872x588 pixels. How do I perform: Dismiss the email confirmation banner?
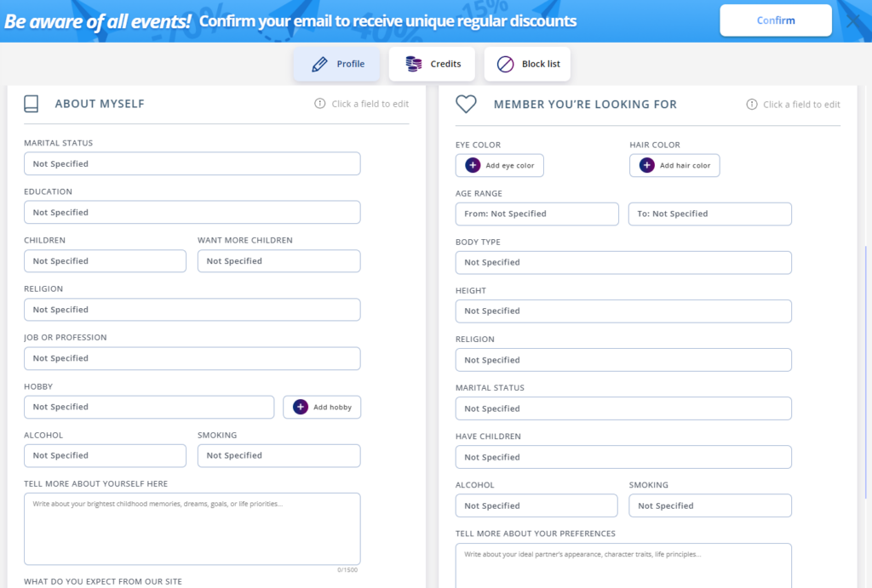[x=854, y=20]
